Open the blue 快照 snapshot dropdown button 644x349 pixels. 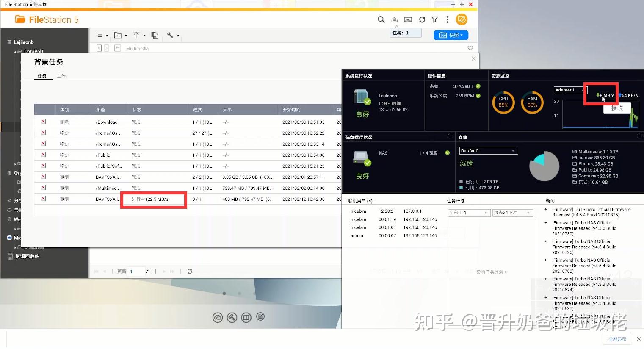(x=451, y=35)
